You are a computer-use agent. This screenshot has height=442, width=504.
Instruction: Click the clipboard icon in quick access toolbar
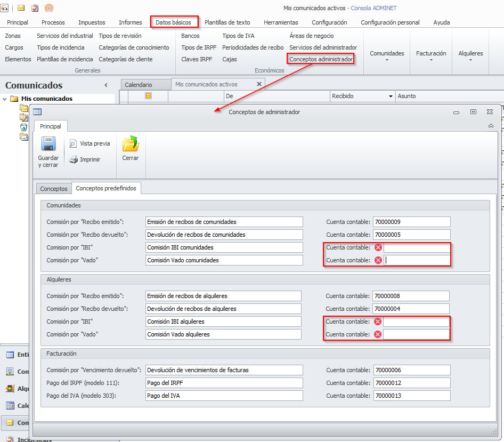click(35, 8)
